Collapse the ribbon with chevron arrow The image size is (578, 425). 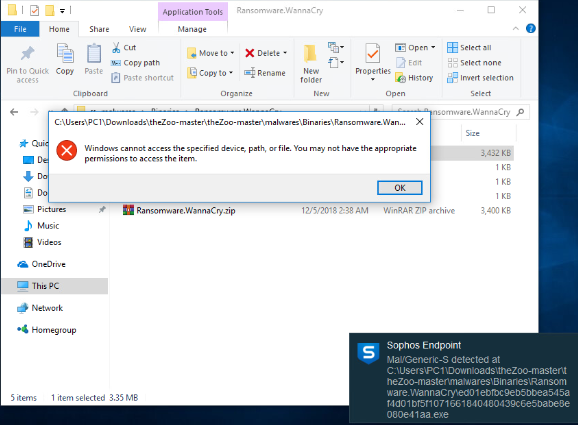click(x=515, y=29)
